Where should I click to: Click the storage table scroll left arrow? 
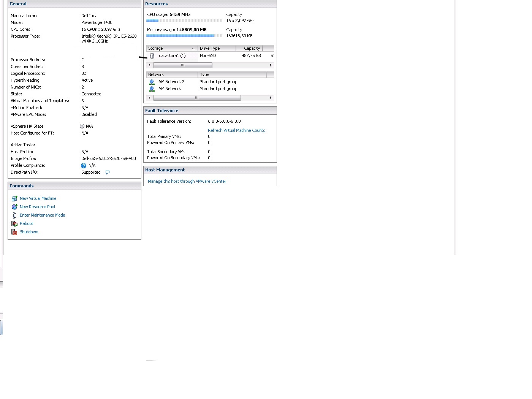[149, 65]
